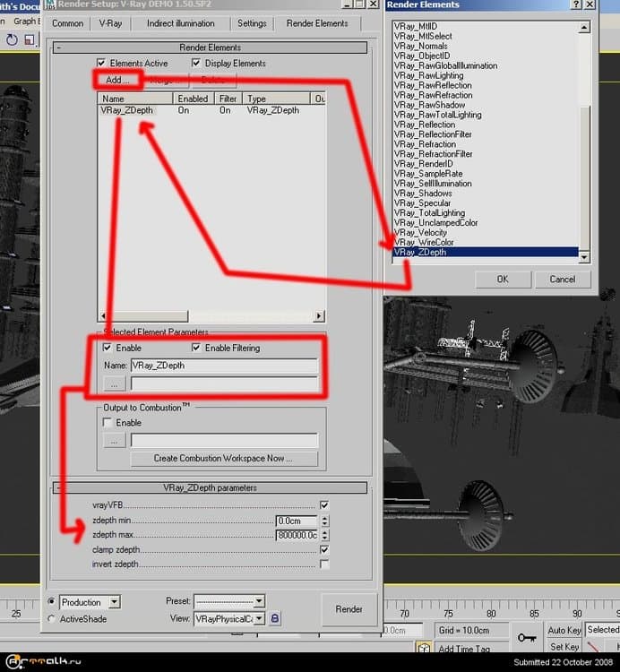
Task: Click the browse button for element output file
Action: [x=114, y=383]
